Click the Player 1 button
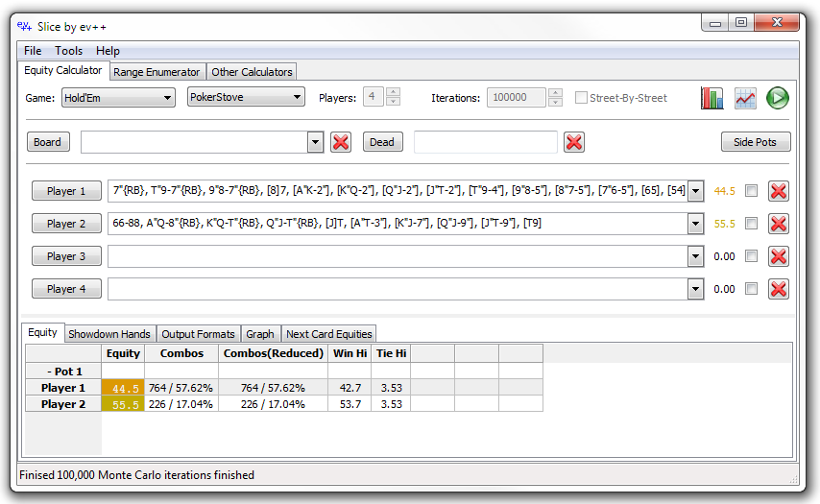 tap(66, 191)
